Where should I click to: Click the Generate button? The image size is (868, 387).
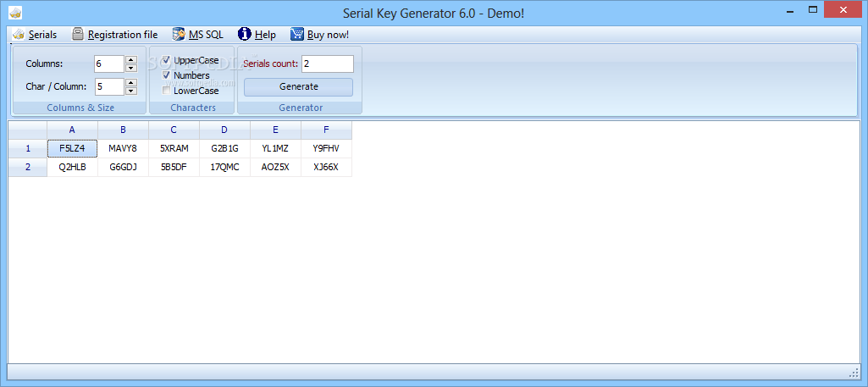(x=298, y=87)
